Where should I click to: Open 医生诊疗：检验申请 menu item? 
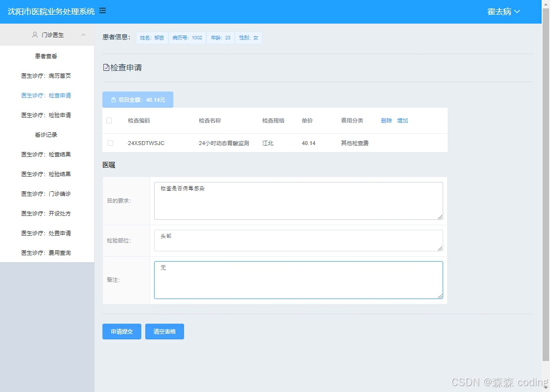click(47, 115)
